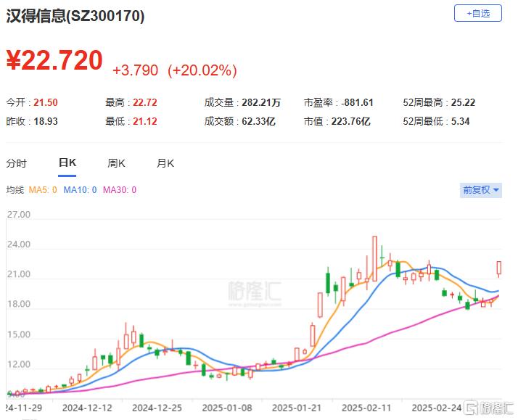Switch to 分时 chart tab
518x420 pixels.
tap(16, 163)
